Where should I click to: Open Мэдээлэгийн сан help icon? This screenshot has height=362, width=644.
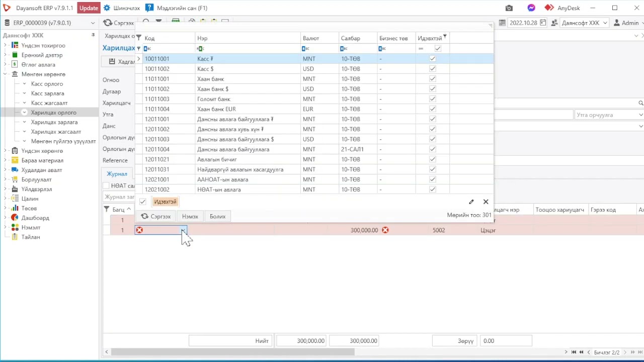click(x=149, y=8)
